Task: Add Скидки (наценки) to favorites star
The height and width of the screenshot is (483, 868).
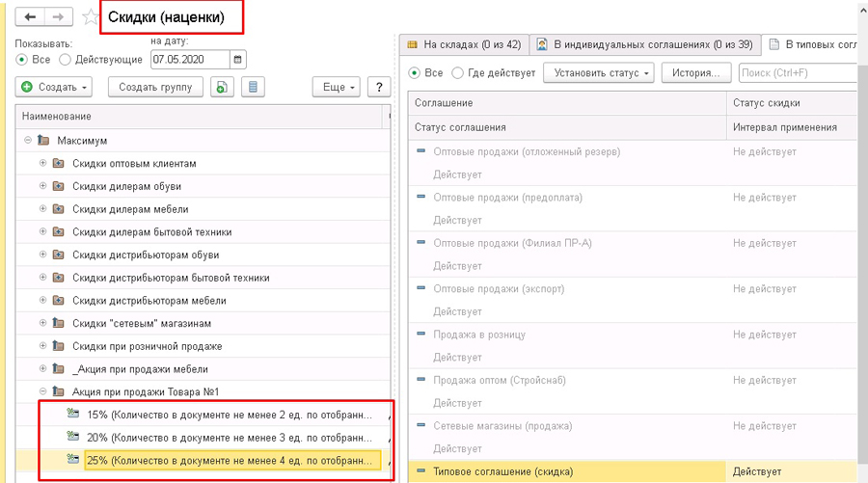Action: click(x=90, y=17)
